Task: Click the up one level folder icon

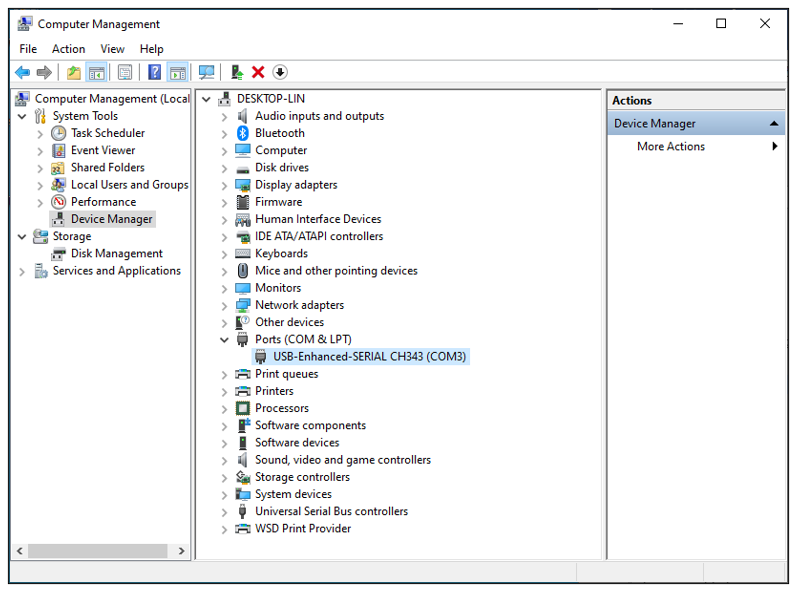Action: [74, 72]
